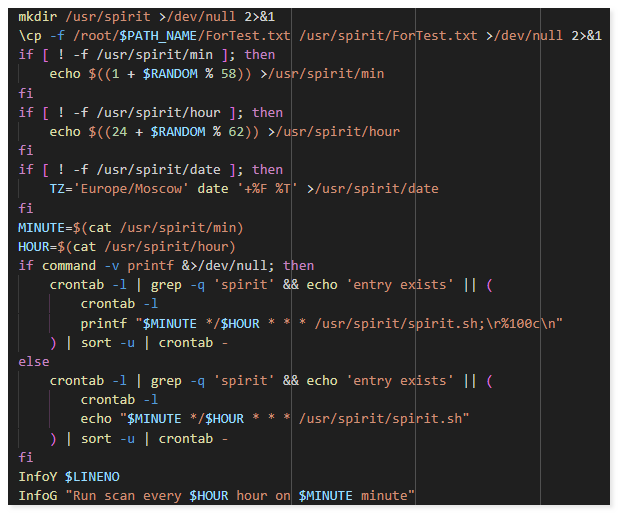
Task: Click the else keyword
Action: tap(33, 362)
